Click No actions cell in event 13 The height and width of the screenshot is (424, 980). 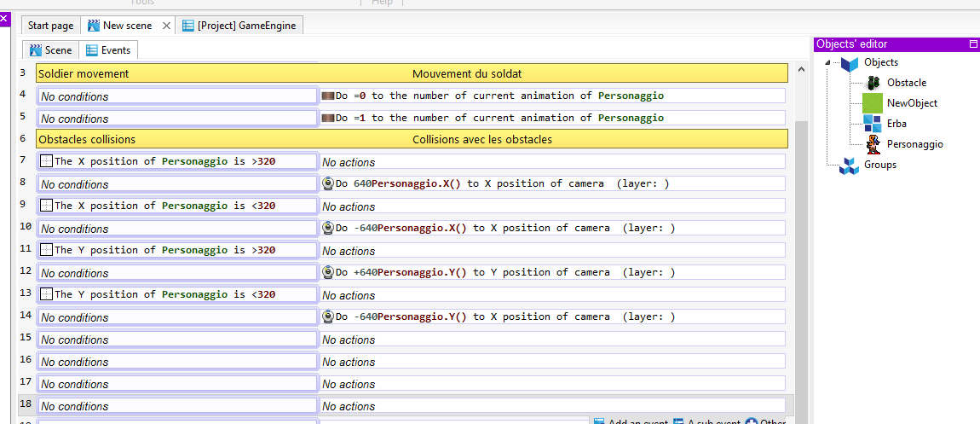pyautogui.click(x=552, y=295)
